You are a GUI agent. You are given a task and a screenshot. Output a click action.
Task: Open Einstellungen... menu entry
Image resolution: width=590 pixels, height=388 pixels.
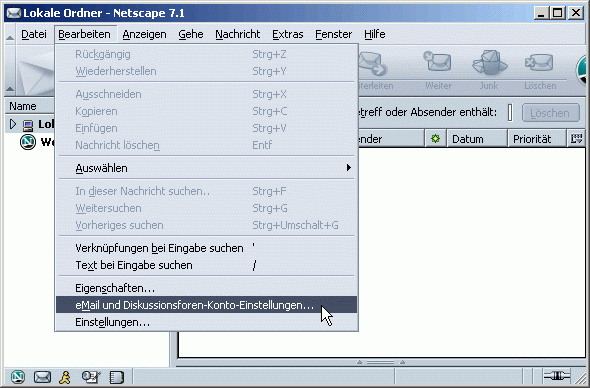[207, 323]
